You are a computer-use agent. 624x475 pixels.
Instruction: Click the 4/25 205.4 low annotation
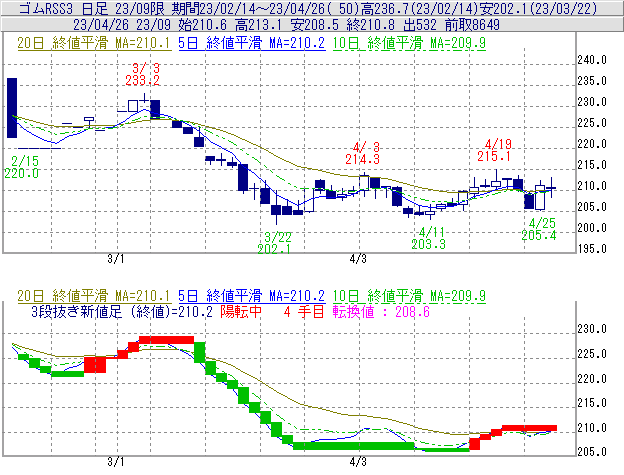point(539,229)
